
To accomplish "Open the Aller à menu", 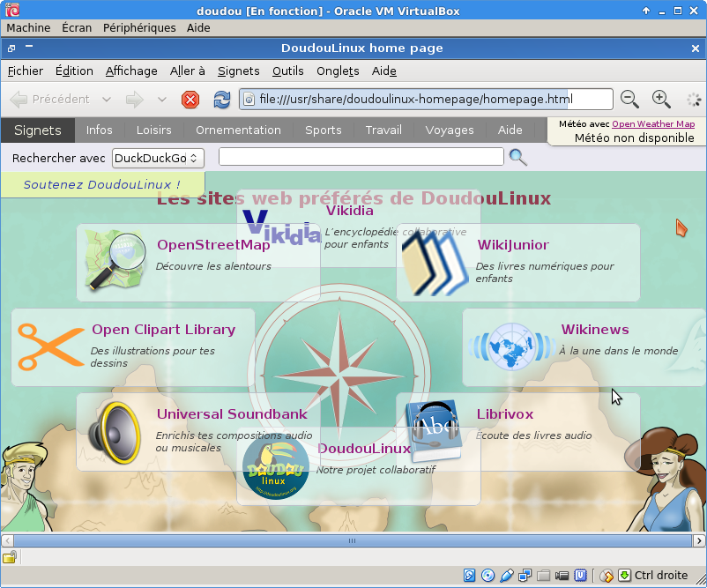I will [x=187, y=71].
